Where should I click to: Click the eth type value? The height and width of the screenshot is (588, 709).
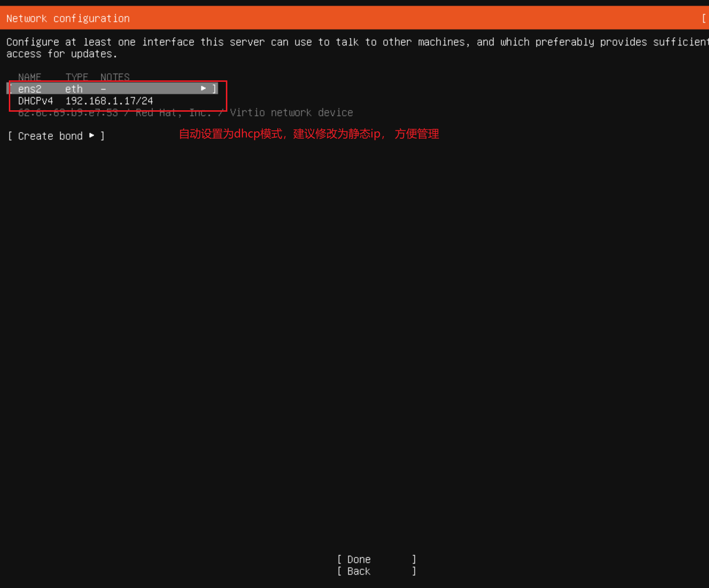(74, 89)
